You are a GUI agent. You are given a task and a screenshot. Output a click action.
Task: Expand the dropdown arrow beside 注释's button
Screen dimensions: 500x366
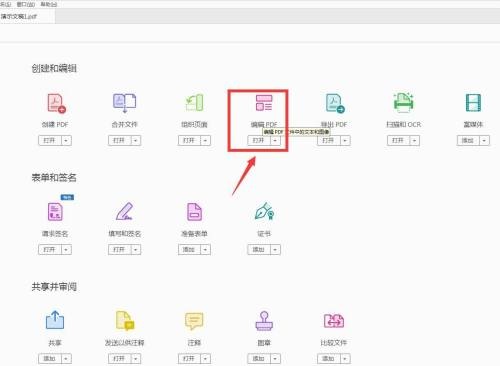(206, 358)
